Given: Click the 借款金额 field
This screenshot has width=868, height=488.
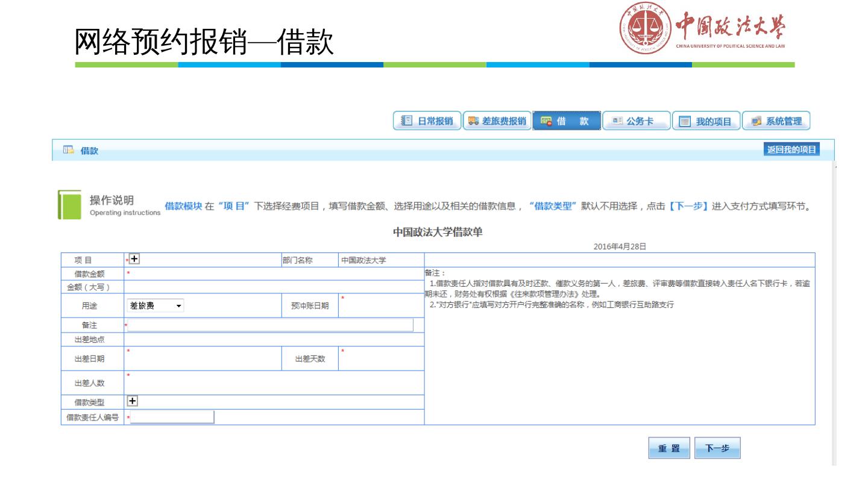Looking at the screenshot, I should 274,274.
